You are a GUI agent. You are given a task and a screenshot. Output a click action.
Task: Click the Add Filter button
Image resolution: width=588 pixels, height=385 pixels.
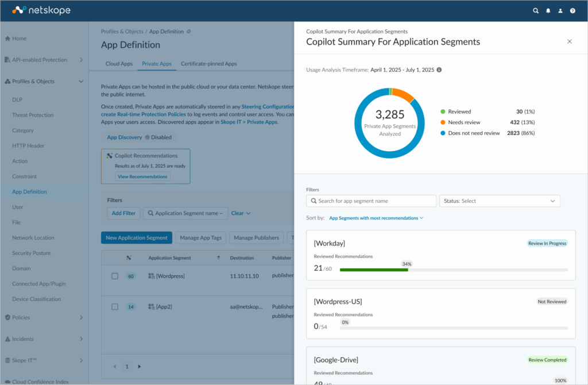tap(123, 213)
